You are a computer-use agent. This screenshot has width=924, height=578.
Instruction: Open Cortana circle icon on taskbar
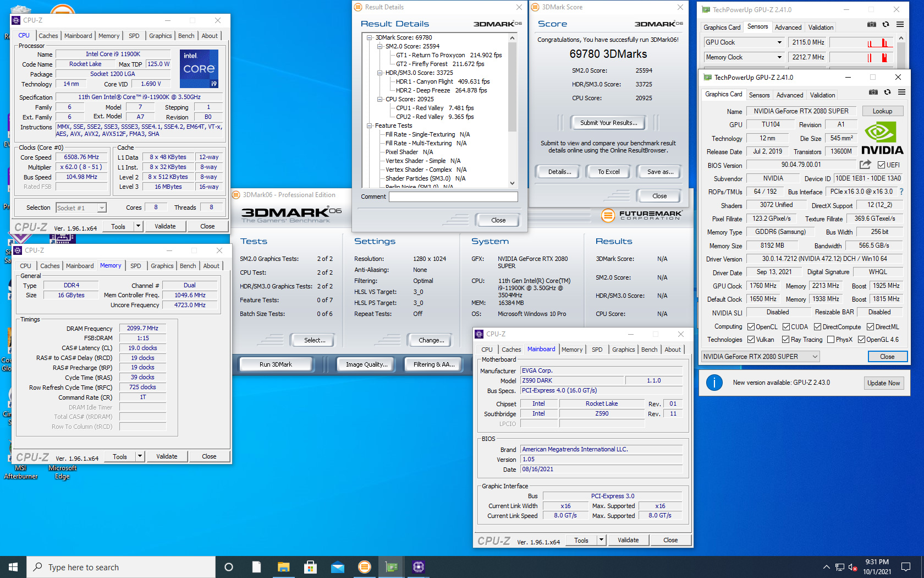pos(229,567)
